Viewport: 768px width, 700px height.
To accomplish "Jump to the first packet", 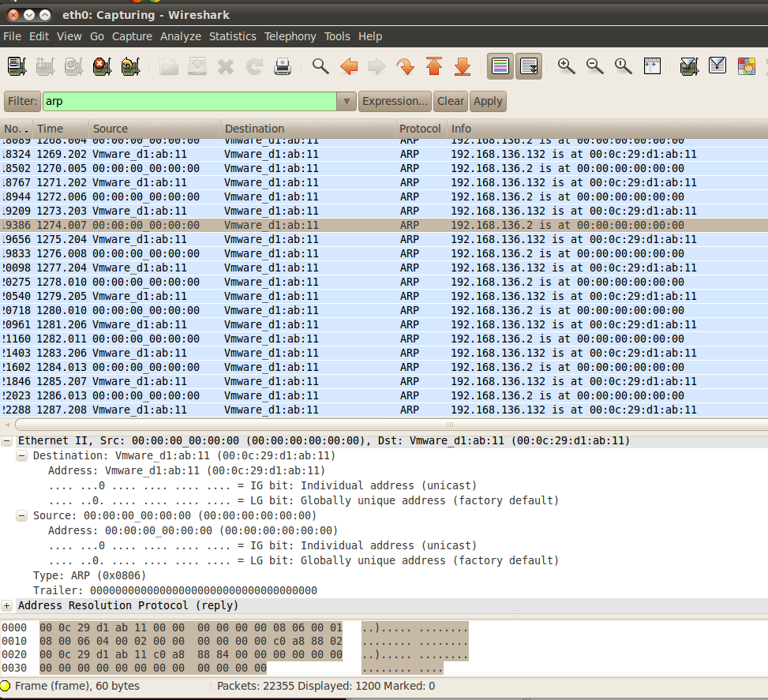I will pyautogui.click(x=434, y=66).
